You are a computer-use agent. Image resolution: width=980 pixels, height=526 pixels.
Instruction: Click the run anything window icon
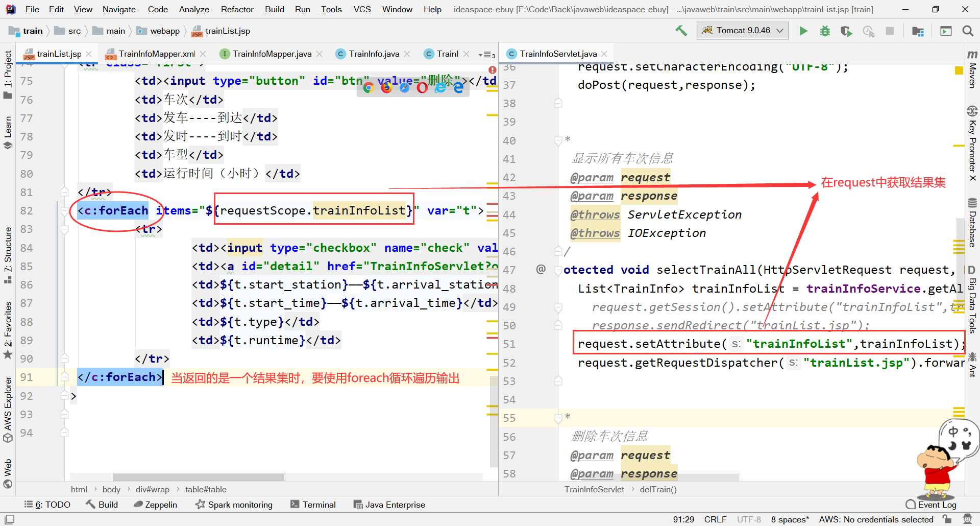(x=946, y=31)
